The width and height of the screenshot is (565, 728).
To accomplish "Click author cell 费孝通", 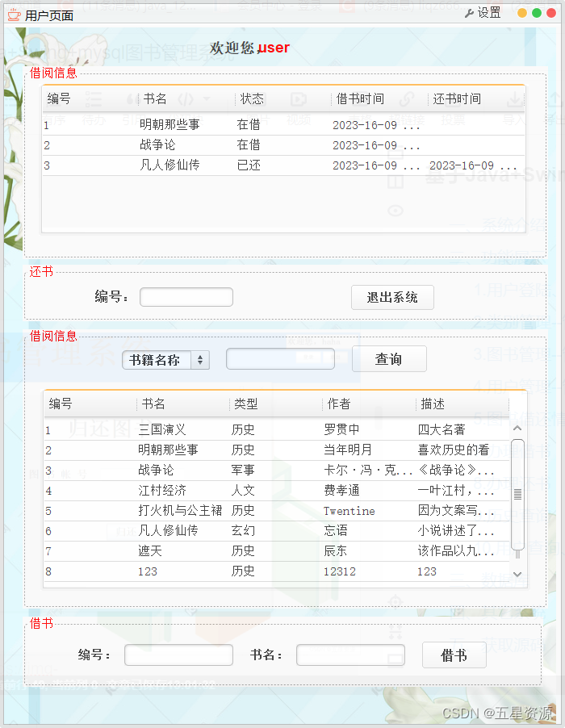I will click(341, 490).
